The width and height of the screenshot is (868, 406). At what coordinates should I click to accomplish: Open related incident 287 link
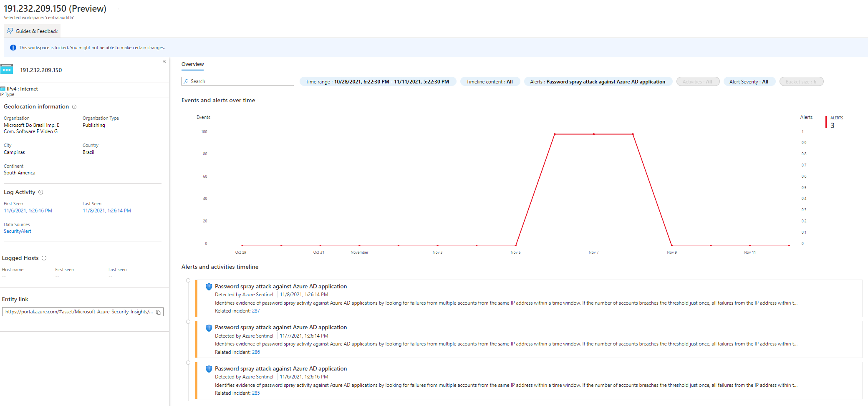[256, 311]
